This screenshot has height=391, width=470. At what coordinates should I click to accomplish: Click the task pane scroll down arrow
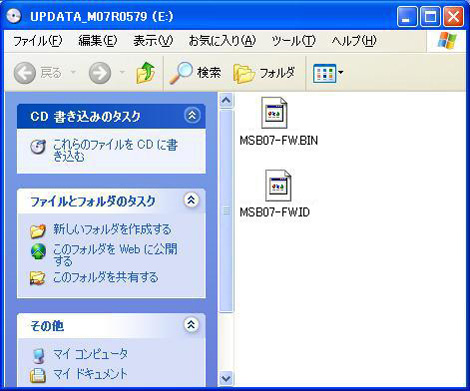(226, 378)
